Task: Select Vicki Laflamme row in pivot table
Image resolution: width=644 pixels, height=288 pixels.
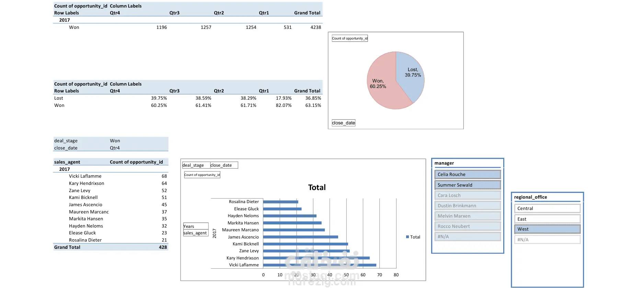Action: [111, 176]
